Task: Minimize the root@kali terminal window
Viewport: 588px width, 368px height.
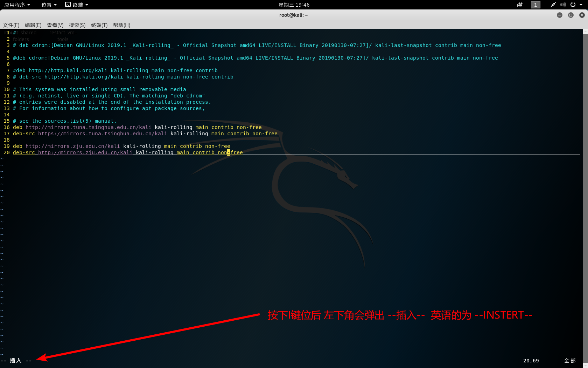Action: [x=560, y=15]
